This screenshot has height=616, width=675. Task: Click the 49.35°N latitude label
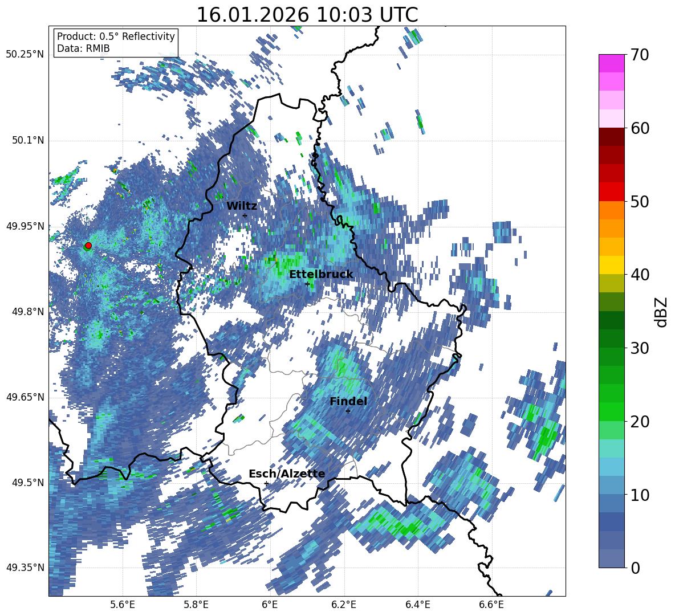(x=25, y=568)
